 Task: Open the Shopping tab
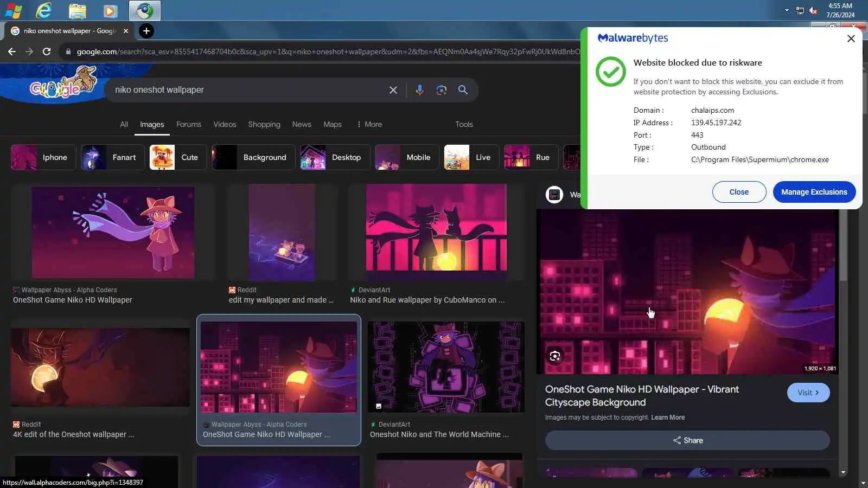[x=264, y=124]
